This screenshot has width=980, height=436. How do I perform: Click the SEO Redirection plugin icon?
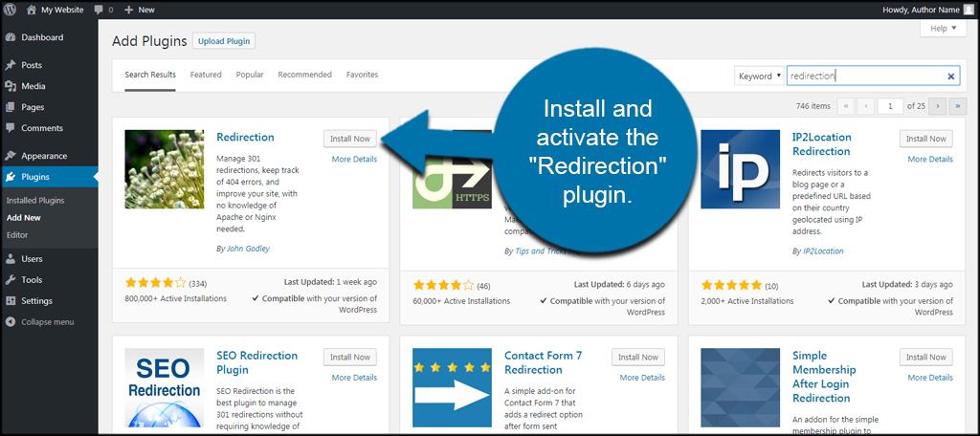(x=165, y=387)
